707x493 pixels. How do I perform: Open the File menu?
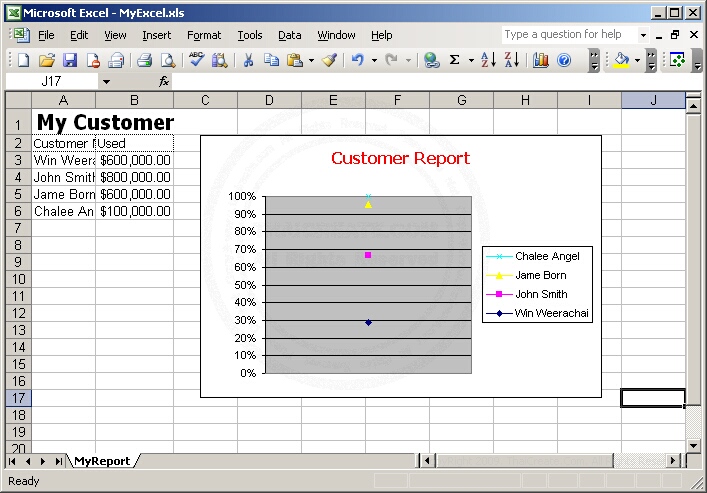click(46, 35)
